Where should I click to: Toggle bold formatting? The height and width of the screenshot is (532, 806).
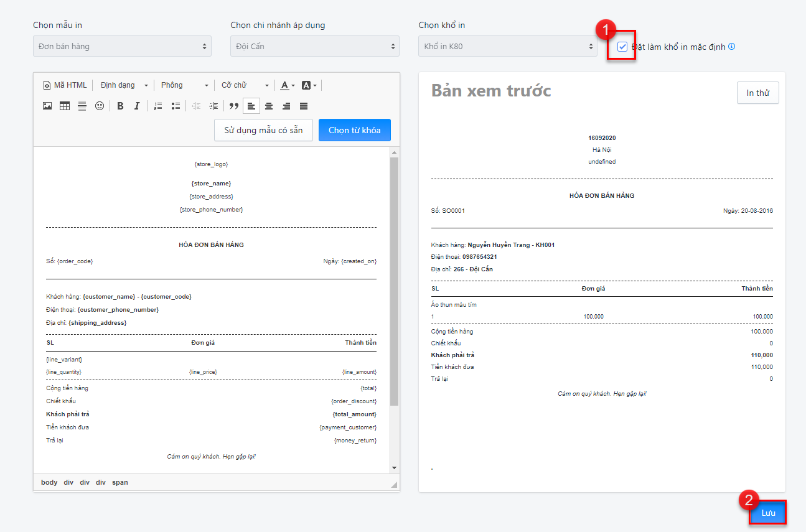(121, 106)
